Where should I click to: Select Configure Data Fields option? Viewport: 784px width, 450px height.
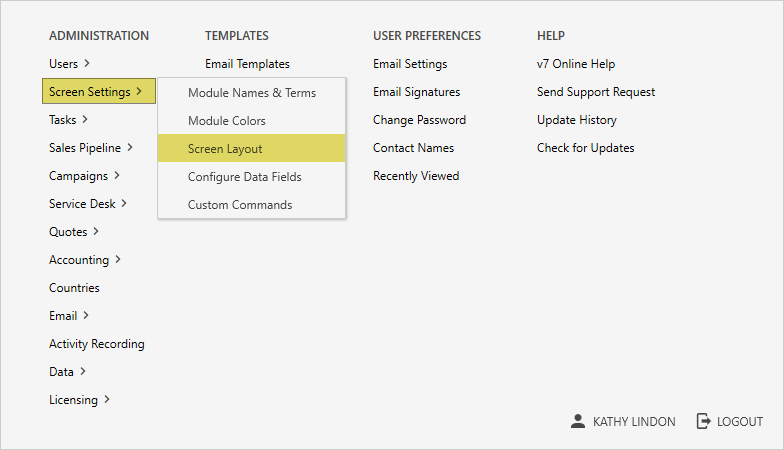point(245,177)
